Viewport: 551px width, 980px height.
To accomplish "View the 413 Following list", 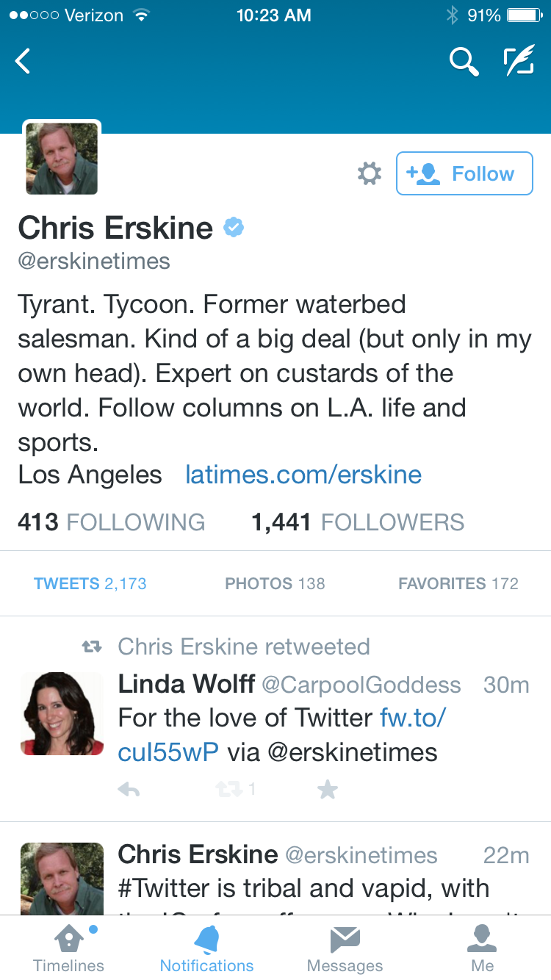I will 112,522.
